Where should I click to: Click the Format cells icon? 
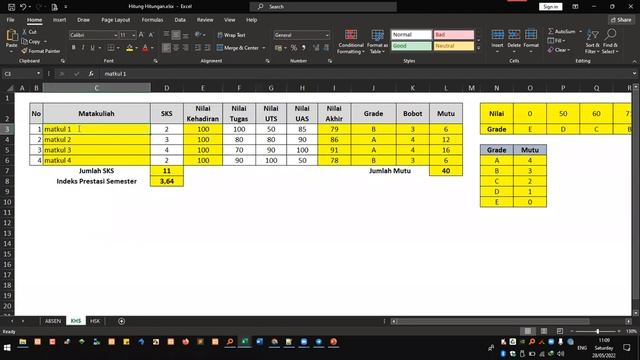point(531,35)
